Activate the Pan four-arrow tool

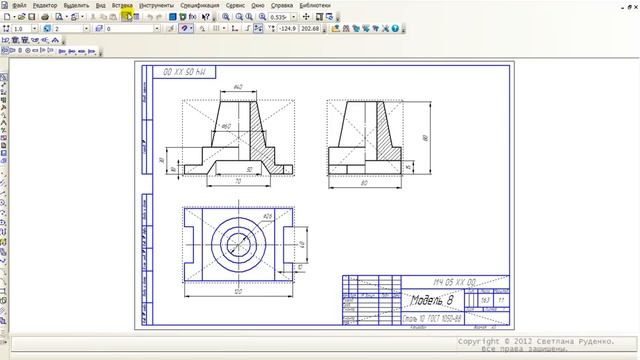click(306, 17)
